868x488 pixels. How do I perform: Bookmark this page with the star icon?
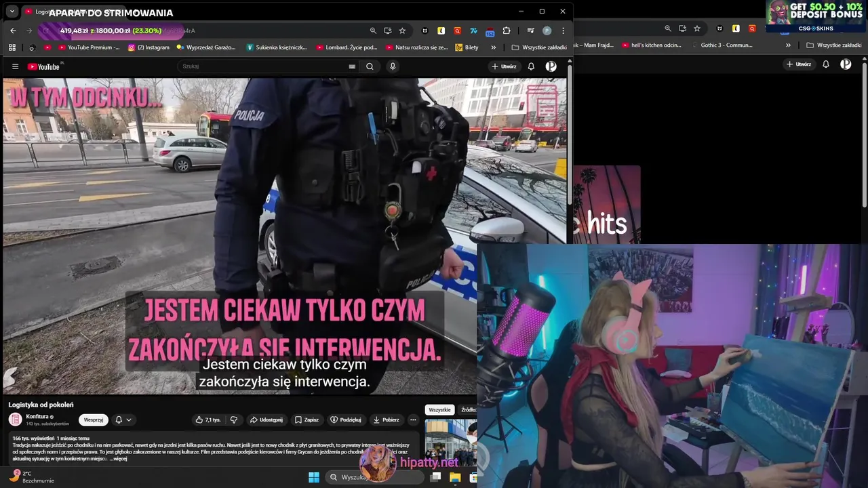(x=402, y=30)
